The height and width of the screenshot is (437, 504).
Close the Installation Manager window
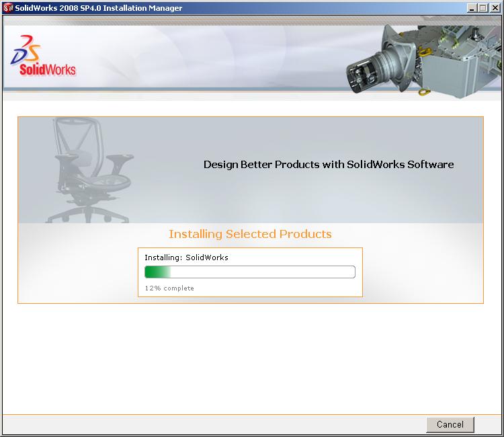click(x=495, y=8)
